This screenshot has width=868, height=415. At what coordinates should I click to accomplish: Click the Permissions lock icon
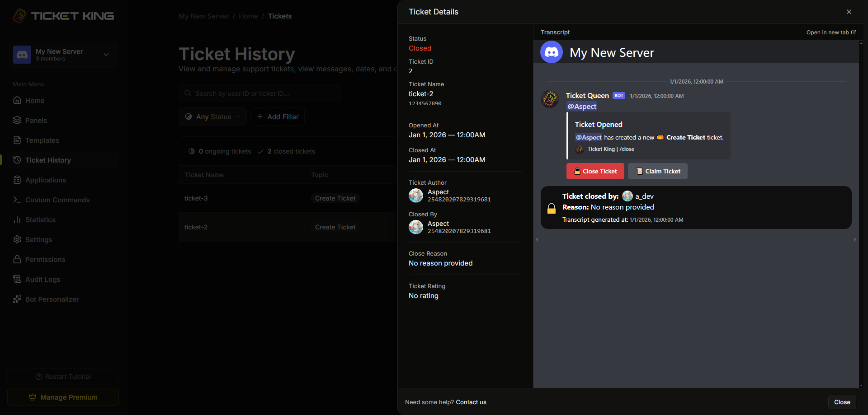click(17, 259)
